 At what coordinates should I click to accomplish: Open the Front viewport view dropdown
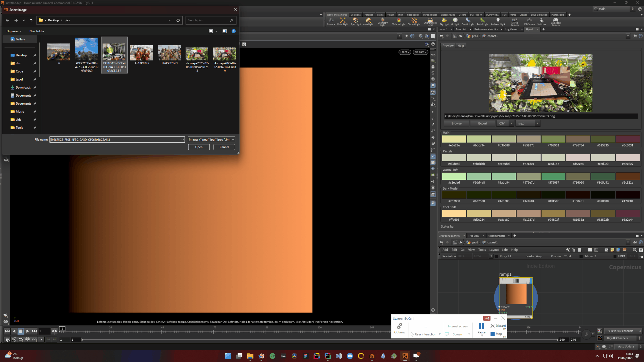click(404, 52)
